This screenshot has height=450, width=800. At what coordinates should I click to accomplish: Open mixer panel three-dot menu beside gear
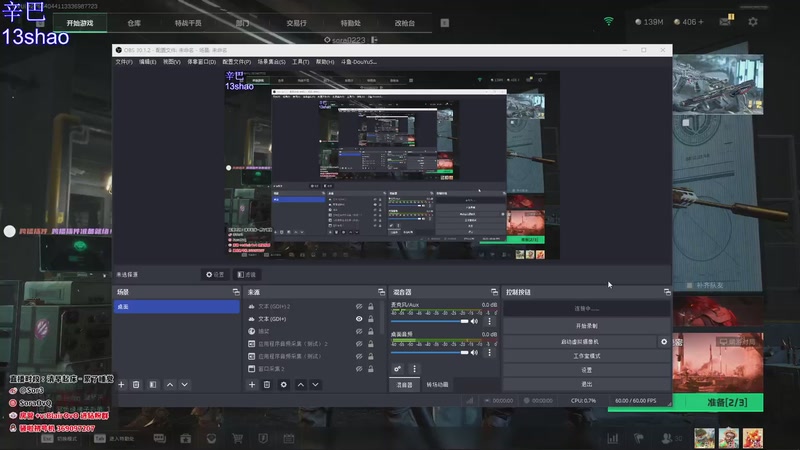point(414,368)
